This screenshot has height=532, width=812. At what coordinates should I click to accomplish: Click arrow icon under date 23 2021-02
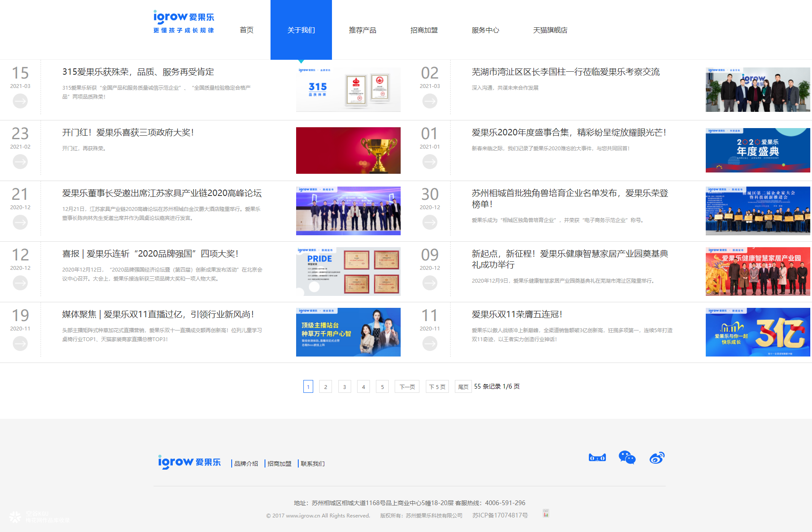[20, 162]
